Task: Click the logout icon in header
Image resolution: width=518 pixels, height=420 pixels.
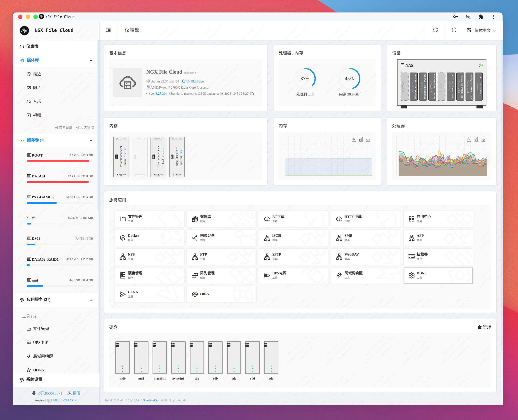Action: coord(454,30)
